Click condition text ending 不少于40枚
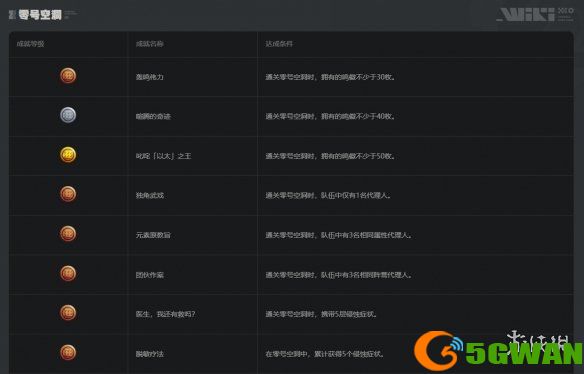 click(330, 117)
